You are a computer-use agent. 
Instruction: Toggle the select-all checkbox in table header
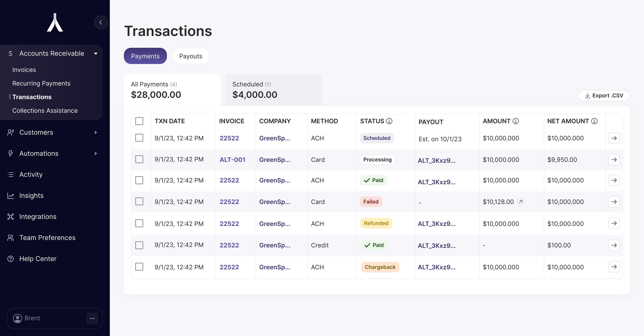click(139, 121)
